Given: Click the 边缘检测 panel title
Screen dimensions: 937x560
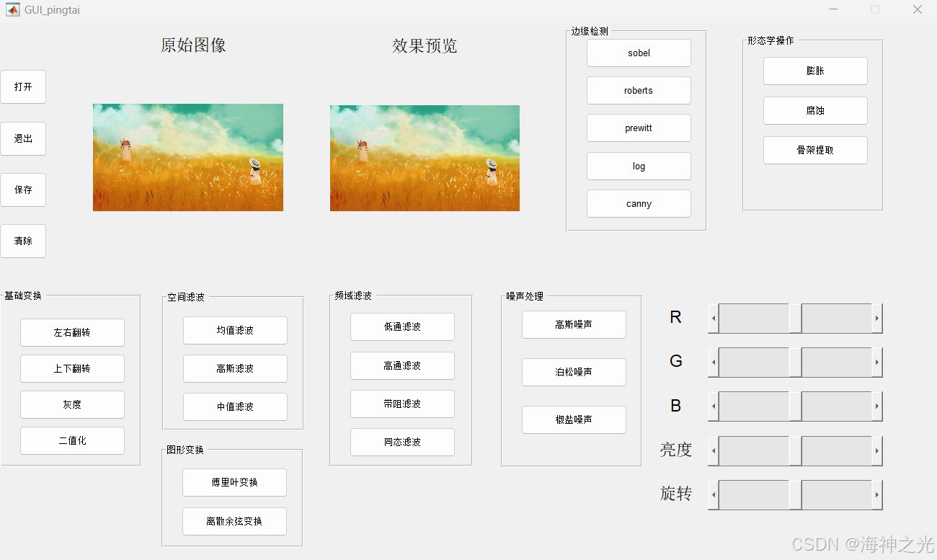Looking at the screenshot, I should click(x=590, y=32).
